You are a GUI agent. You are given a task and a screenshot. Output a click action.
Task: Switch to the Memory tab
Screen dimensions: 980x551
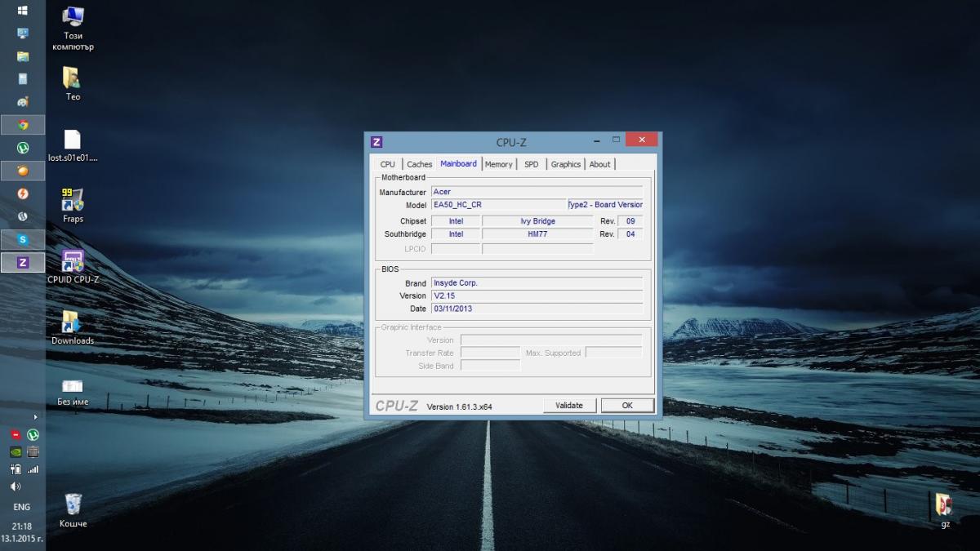coord(498,164)
